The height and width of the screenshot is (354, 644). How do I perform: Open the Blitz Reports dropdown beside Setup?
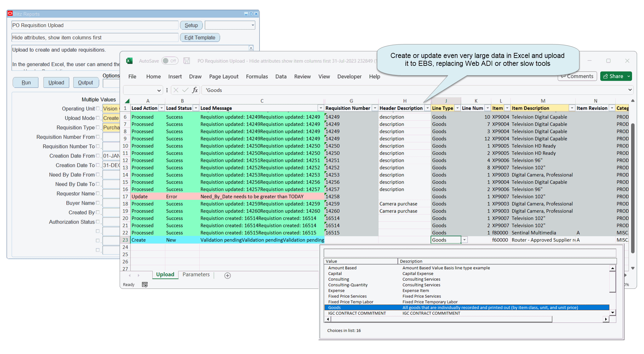coord(253,25)
